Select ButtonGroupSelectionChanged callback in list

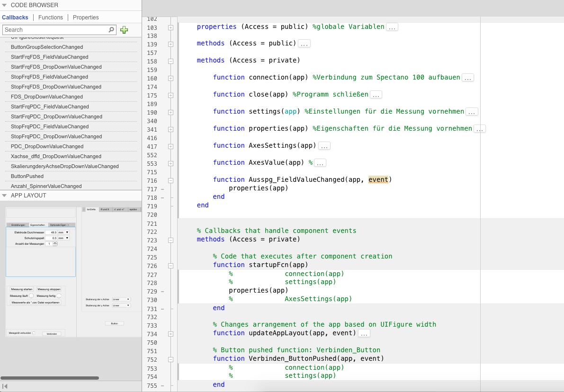[47, 47]
